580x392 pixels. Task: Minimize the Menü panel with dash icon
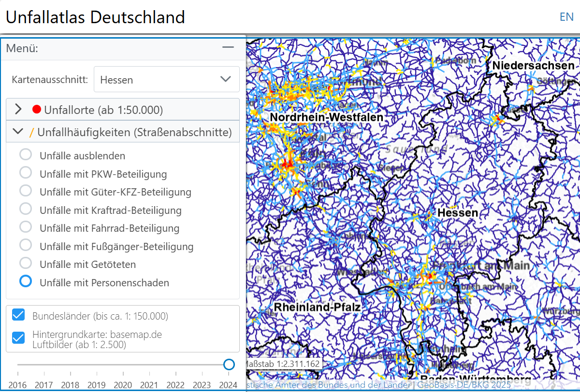tap(228, 47)
